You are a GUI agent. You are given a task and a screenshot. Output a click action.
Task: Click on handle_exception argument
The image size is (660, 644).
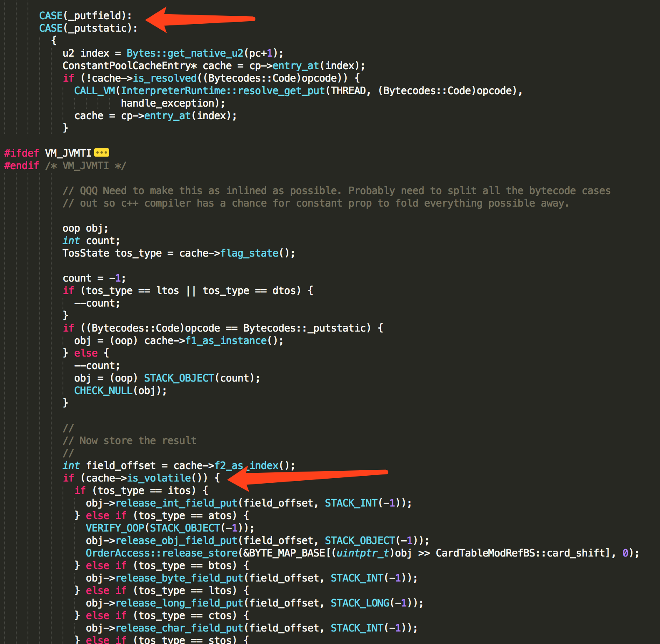[x=167, y=103]
